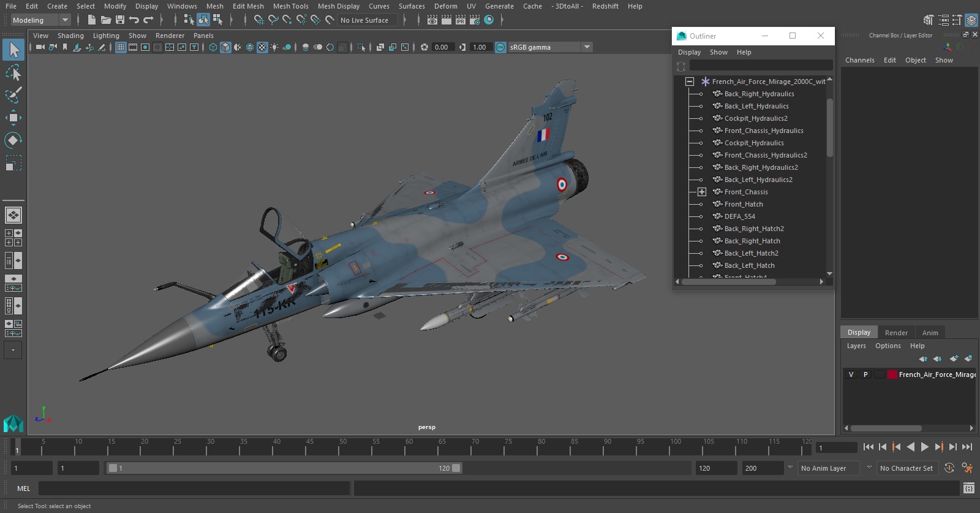Enable snap to grids icon
Screen dimensions: 980x513
click(258, 20)
